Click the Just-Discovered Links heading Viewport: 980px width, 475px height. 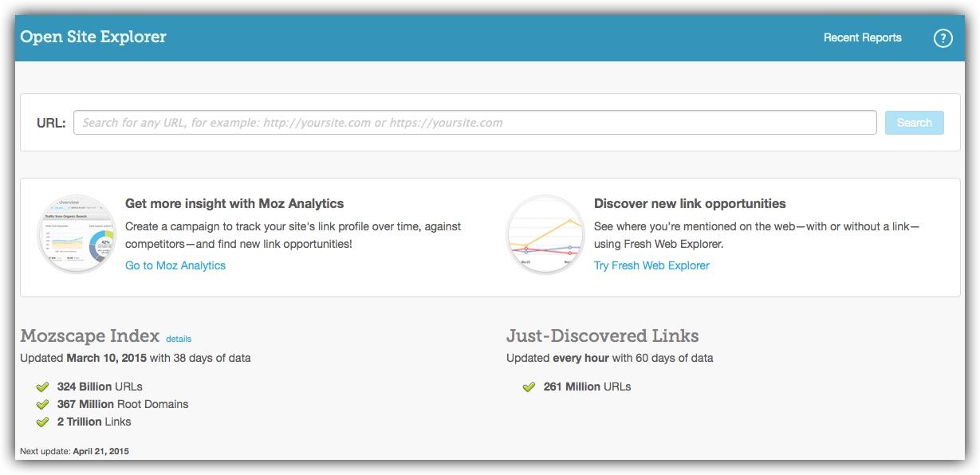(602, 336)
